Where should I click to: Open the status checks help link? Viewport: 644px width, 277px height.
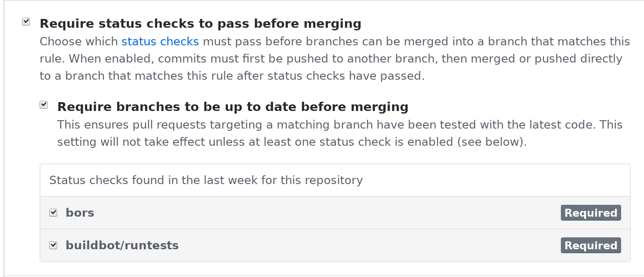coord(160,42)
